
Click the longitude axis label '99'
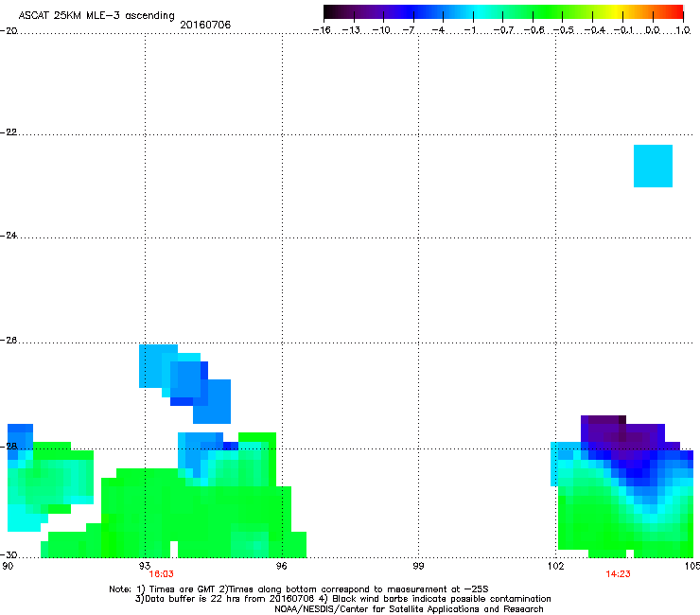click(418, 567)
